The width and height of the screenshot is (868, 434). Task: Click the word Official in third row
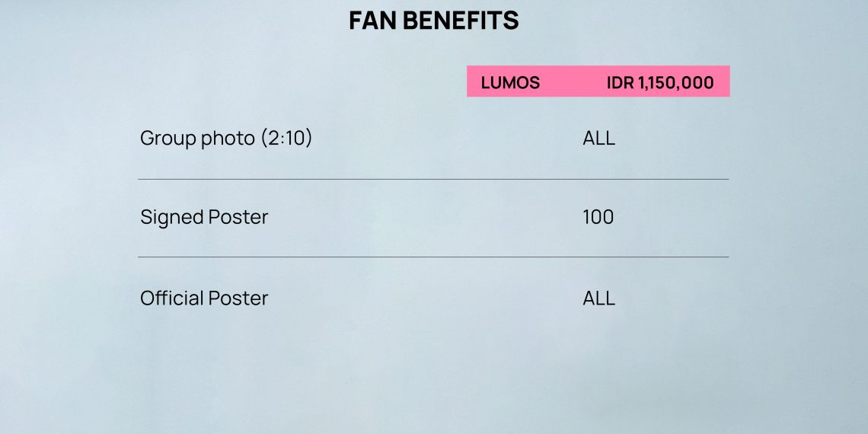[x=171, y=298]
